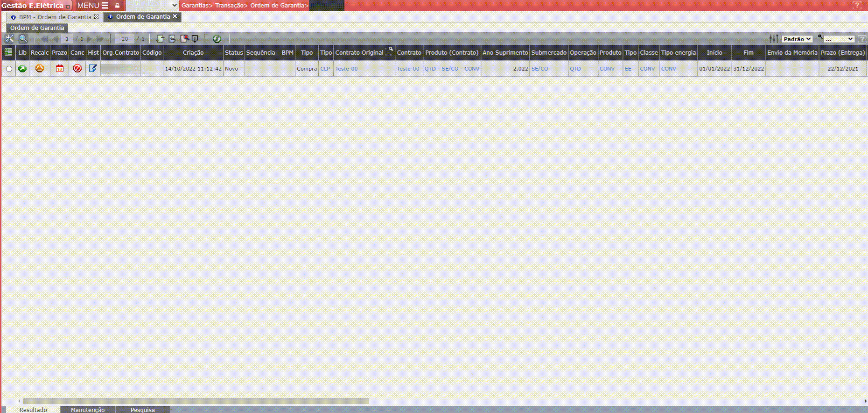Click the magnifier search icon in toolbar

pos(23,39)
